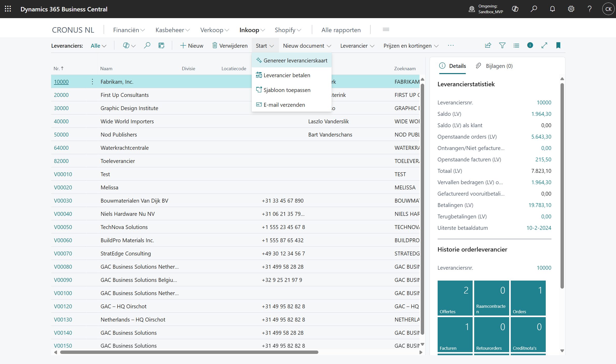The height and width of the screenshot is (364, 616).
Task: Show row options for Fabrikam, Inc.
Action: tap(92, 82)
